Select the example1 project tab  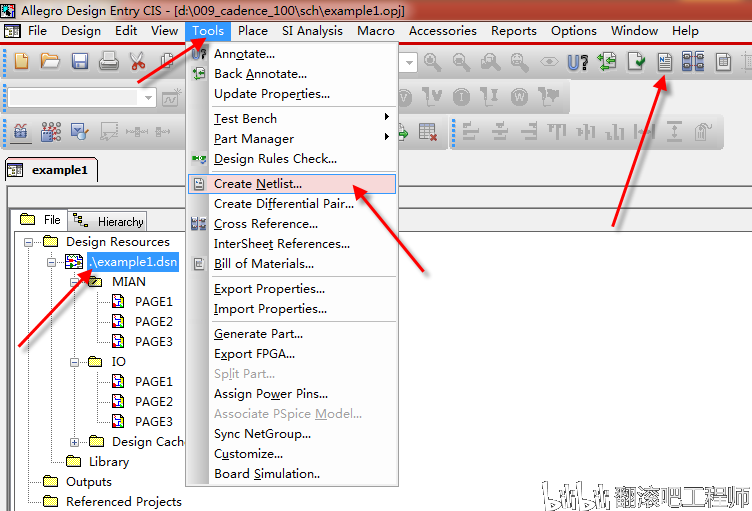tap(51, 170)
